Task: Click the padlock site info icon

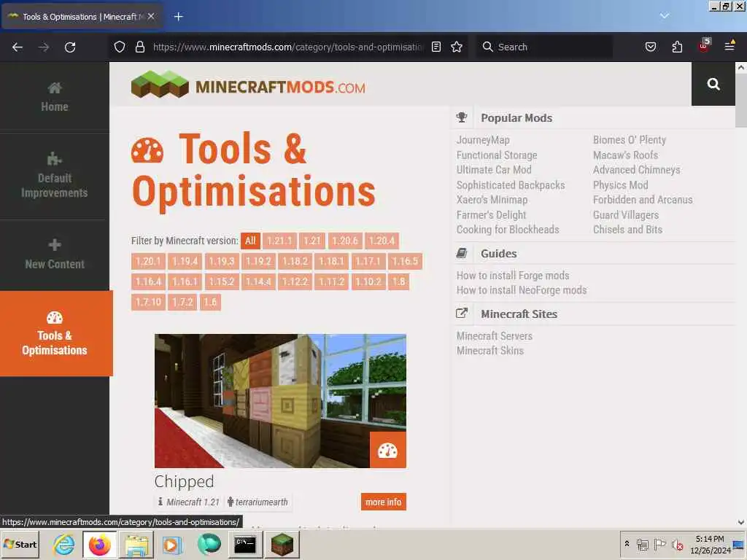Action: [139, 47]
